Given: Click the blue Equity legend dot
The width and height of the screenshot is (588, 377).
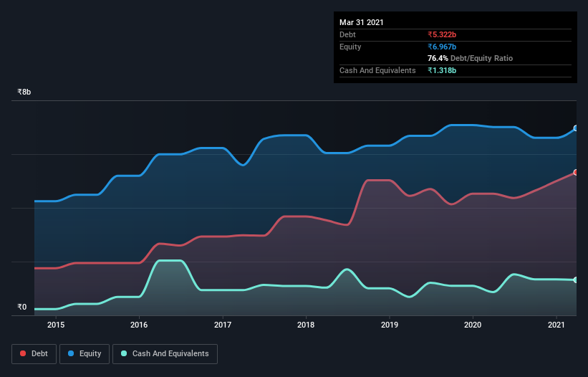Looking at the screenshot, I should pos(71,353).
